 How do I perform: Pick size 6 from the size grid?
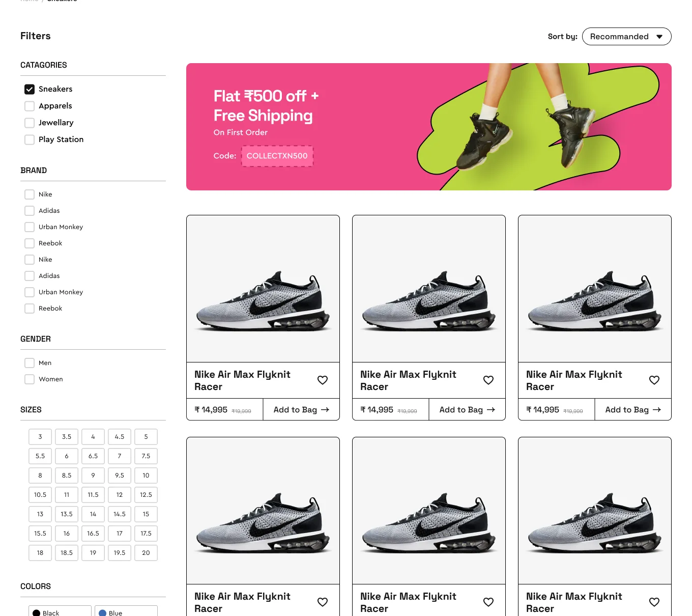tap(67, 456)
